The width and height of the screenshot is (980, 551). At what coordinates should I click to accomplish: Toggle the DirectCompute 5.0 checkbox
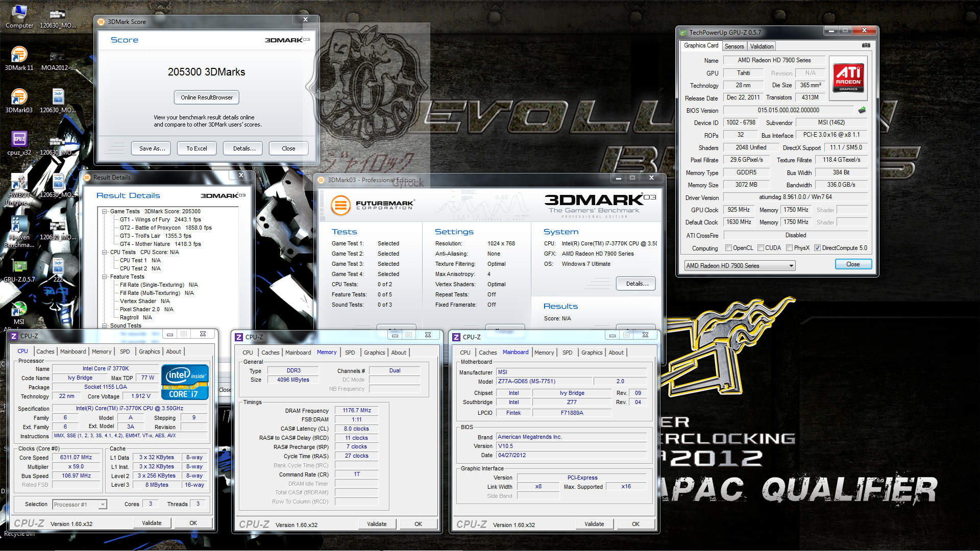tap(818, 248)
